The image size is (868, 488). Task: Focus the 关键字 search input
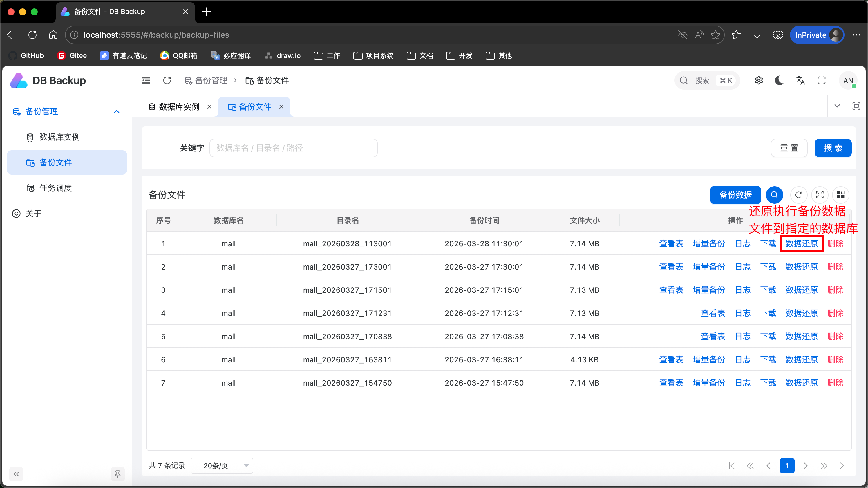click(293, 148)
